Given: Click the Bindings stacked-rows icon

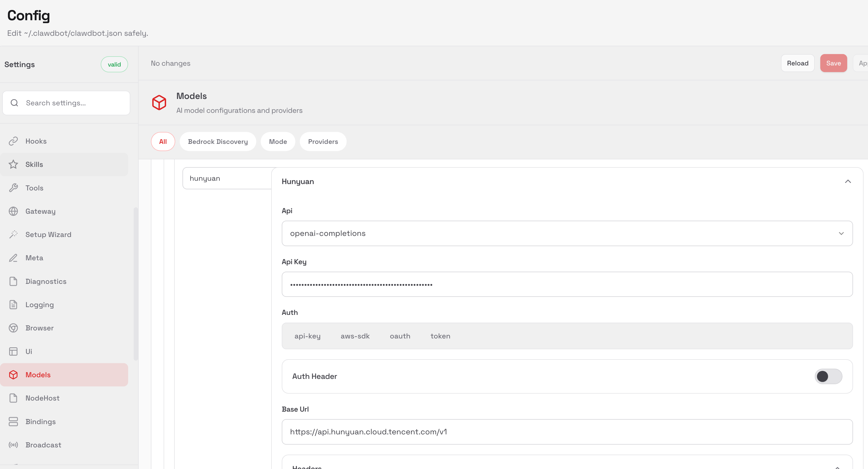Looking at the screenshot, I should (x=13, y=422).
